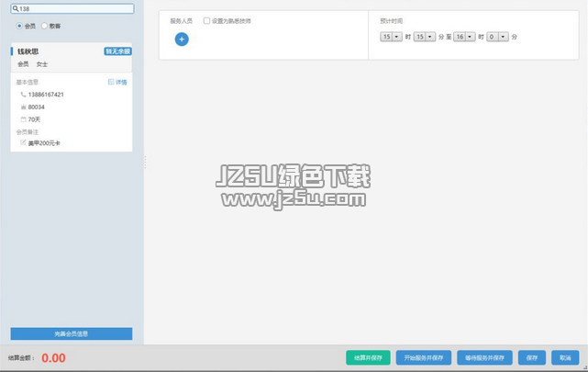Click the search field containing 138
The height and width of the screenshot is (372, 588).
(73, 9)
